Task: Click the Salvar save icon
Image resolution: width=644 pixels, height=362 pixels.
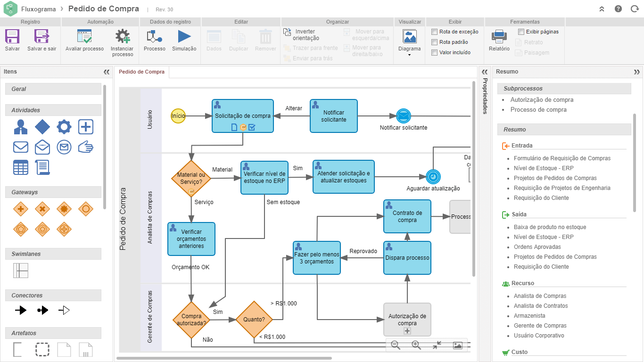Action: (12, 37)
